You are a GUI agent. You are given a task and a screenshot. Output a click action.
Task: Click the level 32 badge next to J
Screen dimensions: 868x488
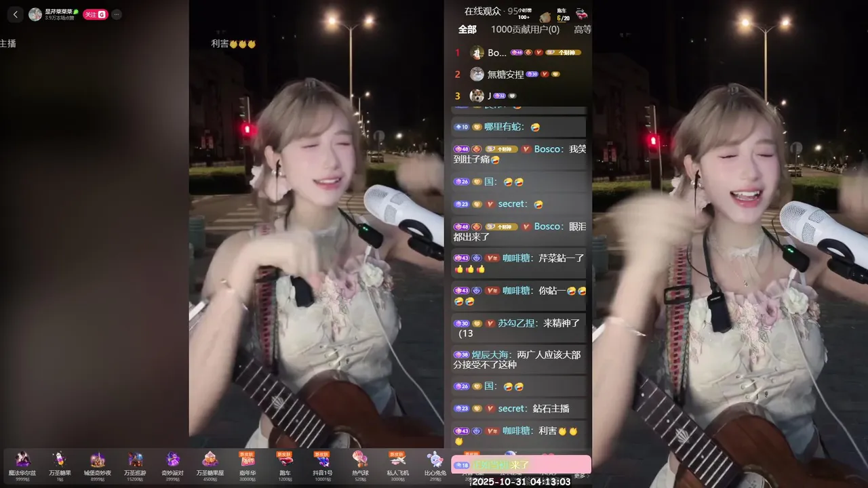[499, 96]
